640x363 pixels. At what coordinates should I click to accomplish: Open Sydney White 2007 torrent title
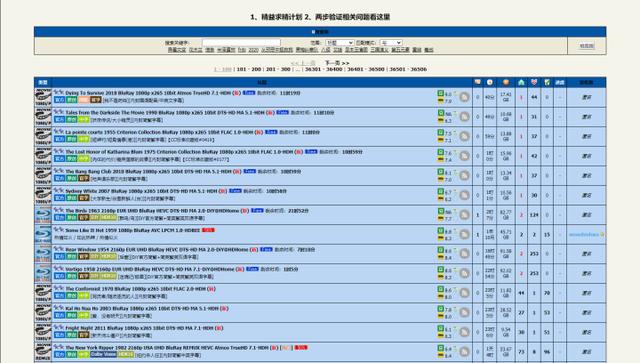(141, 191)
